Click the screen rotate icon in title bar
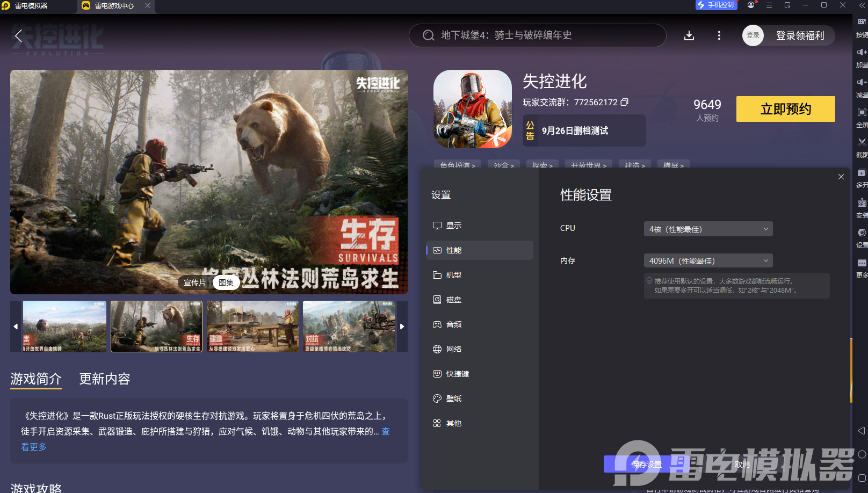Viewport: 868px width, 493px height. [x=787, y=5]
